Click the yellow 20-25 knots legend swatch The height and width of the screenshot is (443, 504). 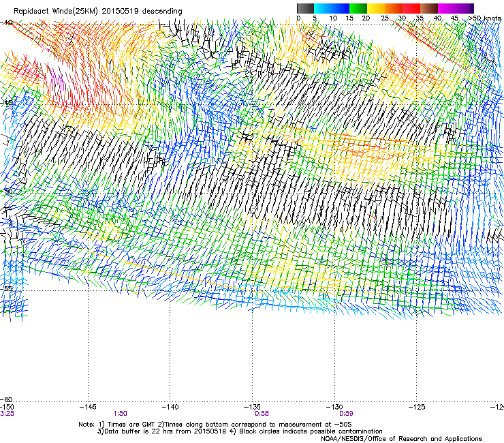[x=376, y=8]
